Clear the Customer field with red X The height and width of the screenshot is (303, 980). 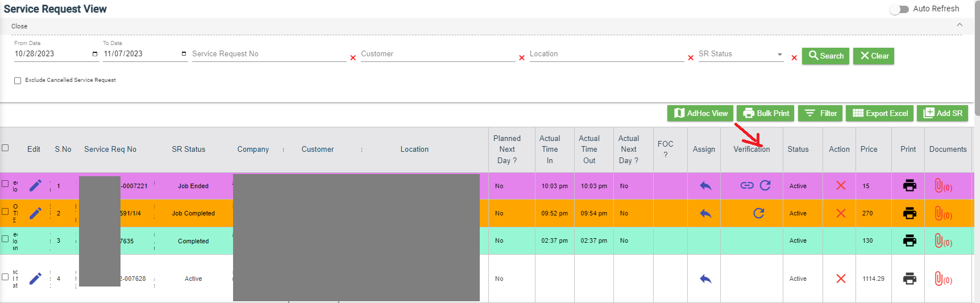522,58
